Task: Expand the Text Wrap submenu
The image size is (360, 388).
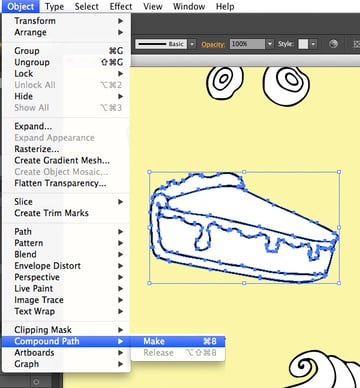Action: 66,311
